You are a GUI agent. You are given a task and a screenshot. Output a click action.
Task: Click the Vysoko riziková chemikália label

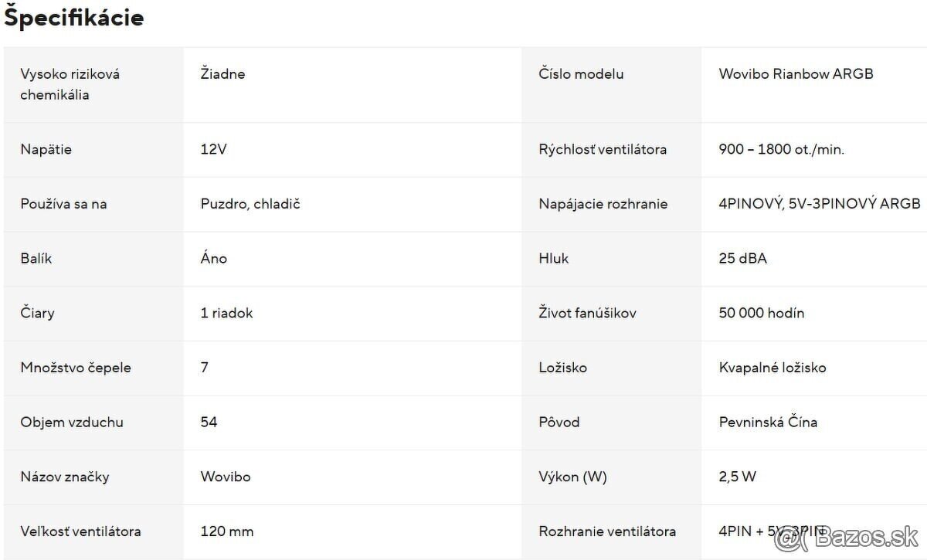coord(70,84)
